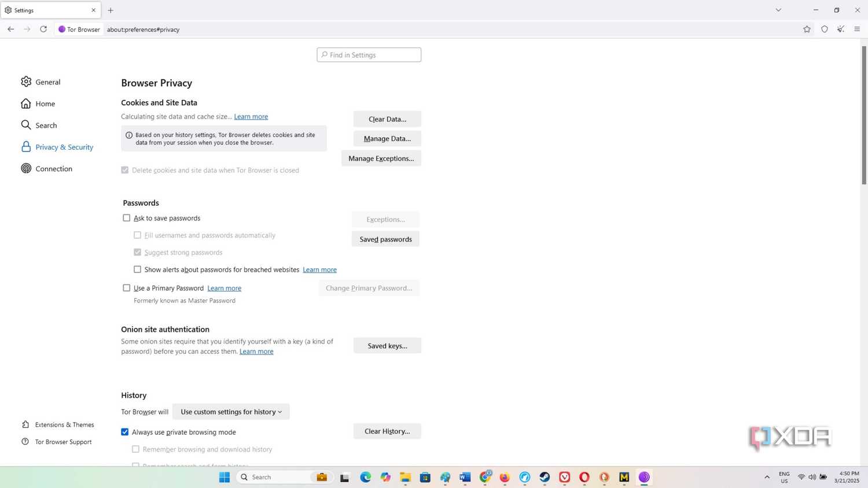Open Learn more about Primary Password
Viewport: 868px width, 488px height.
[224, 288]
